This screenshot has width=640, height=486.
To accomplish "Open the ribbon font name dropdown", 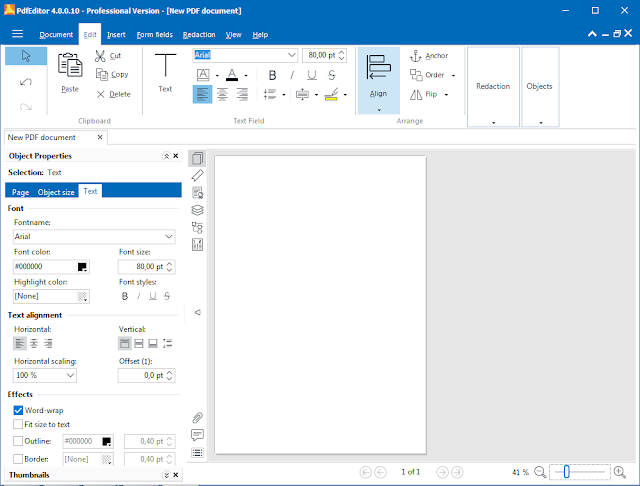I will tap(291, 55).
